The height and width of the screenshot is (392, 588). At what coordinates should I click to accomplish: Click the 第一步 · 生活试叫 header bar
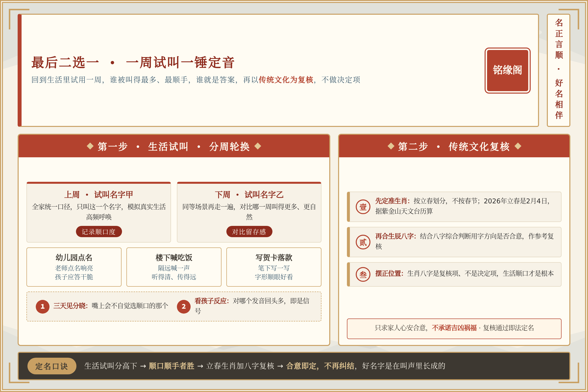[x=174, y=146]
